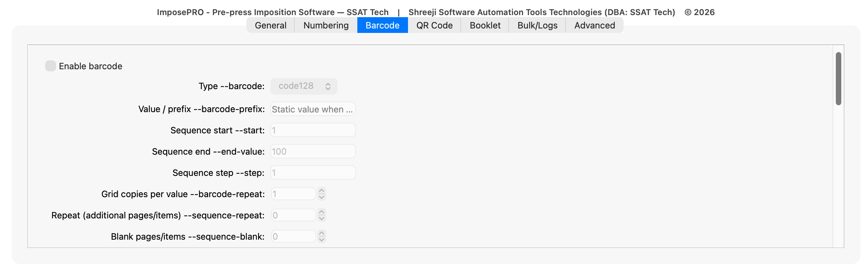The width and height of the screenshot is (868, 264).
Task: Click the ImposePRO window title text
Action: (x=436, y=12)
